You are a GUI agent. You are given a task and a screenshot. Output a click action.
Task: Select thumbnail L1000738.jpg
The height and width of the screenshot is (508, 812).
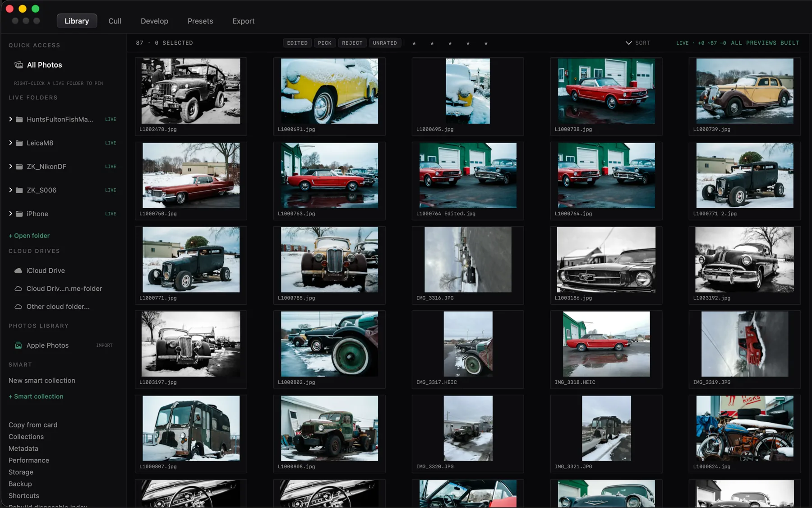coord(606,91)
